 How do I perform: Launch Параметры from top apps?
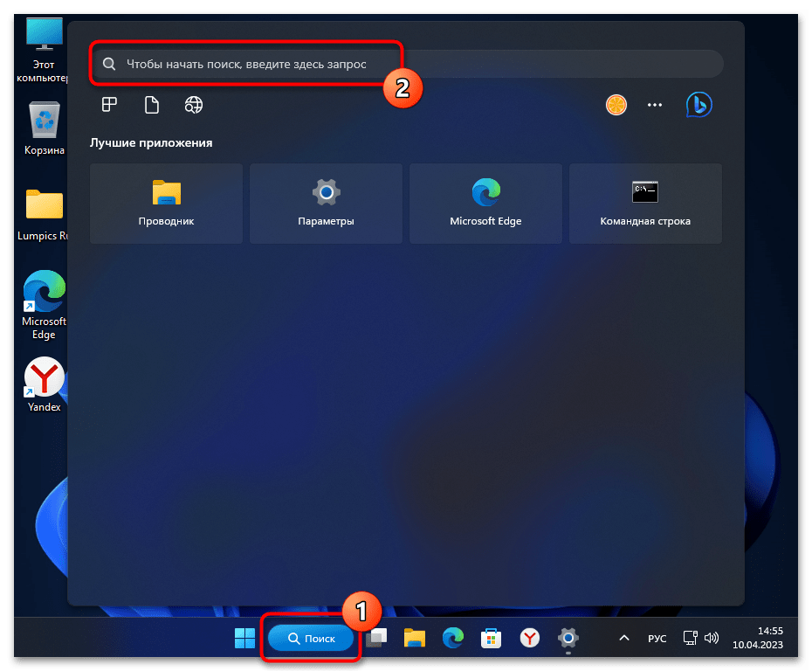[x=326, y=204]
